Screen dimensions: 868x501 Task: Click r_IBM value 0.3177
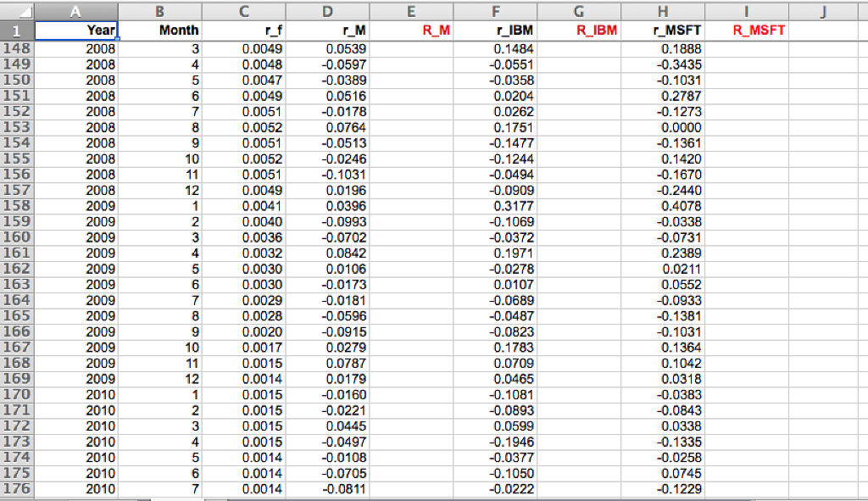495,206
